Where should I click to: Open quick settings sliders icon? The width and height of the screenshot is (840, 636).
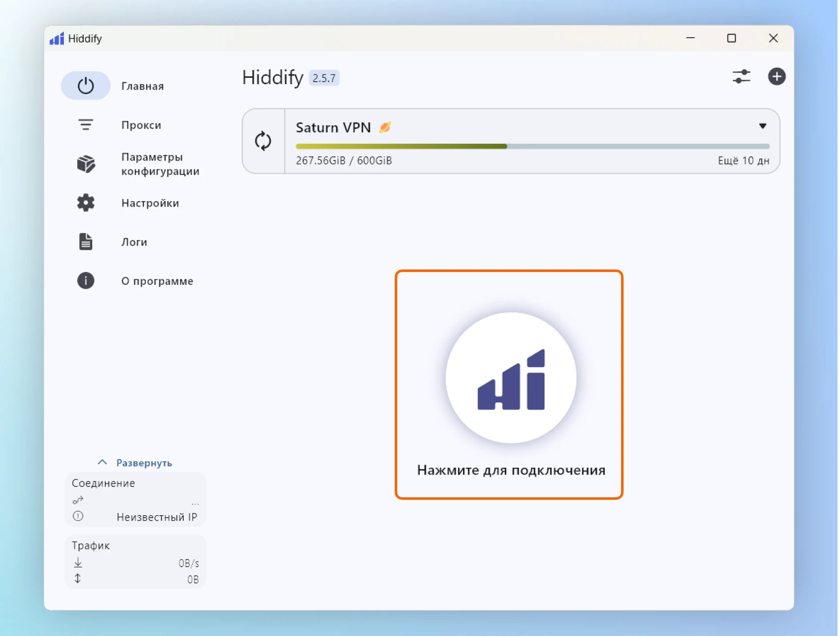pyautogui.click(x=741, y=77)
